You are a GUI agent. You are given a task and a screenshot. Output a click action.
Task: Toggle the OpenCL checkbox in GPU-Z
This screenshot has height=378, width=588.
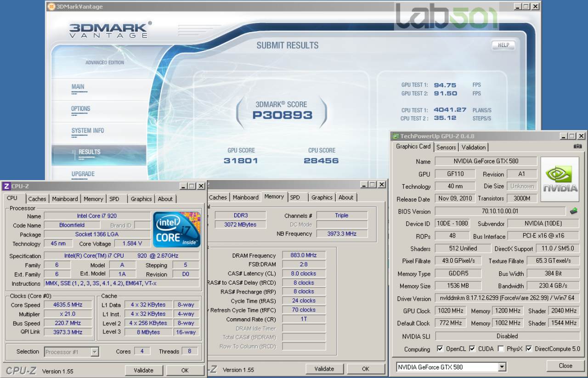[x=440, y=349]
